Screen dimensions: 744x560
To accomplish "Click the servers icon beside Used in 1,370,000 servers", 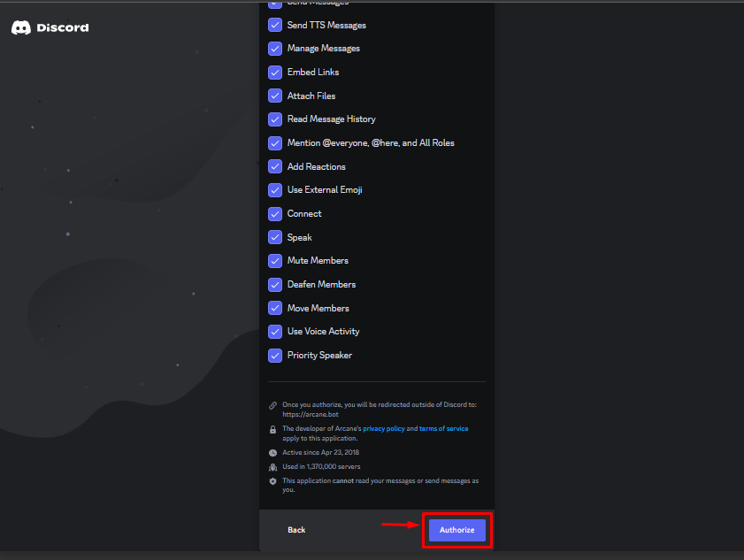I will coord(272,467).
